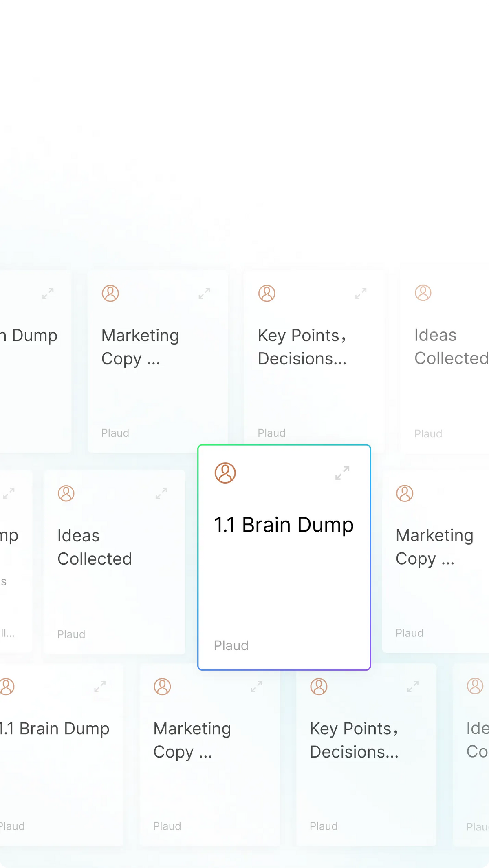This screenshot has height=868, width=489.
Task: Click the profile icon on middle-row Ideas Collected card
Action: click(66, 493)
